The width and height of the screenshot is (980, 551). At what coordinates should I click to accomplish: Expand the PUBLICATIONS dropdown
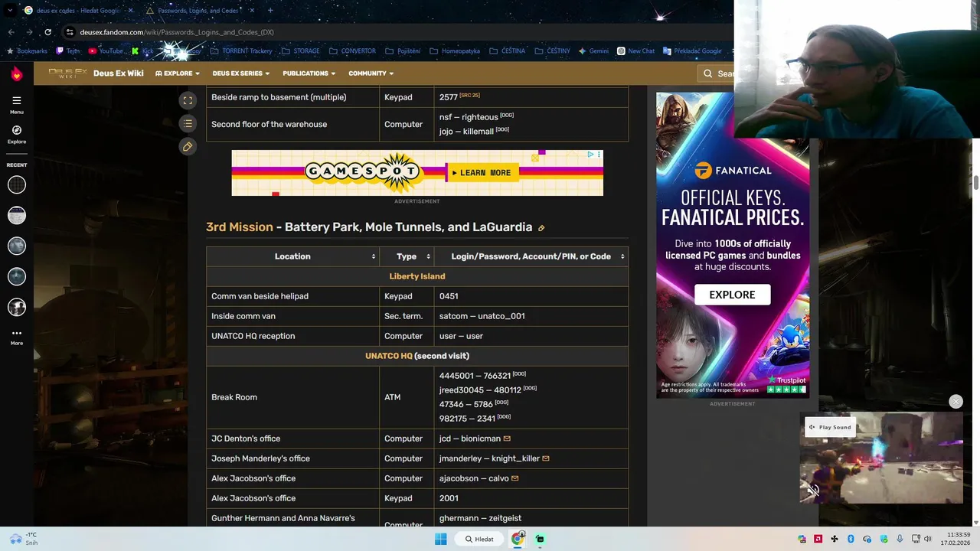click(x=309, y=73)
